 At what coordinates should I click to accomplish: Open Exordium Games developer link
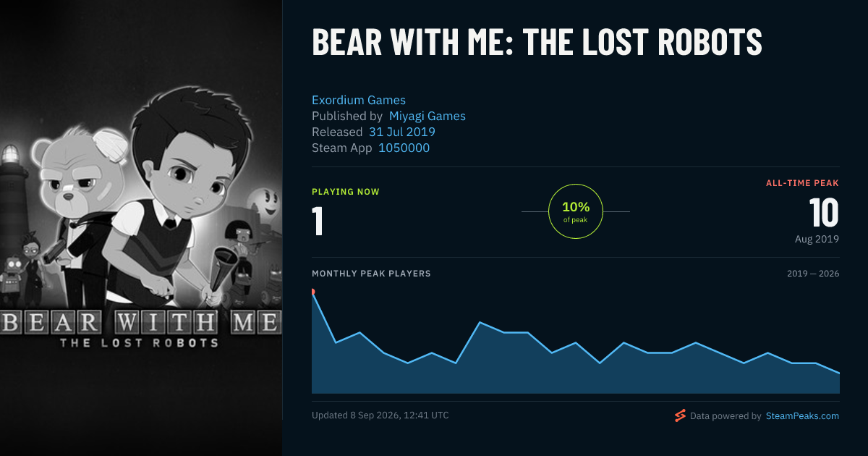point(359,100)
